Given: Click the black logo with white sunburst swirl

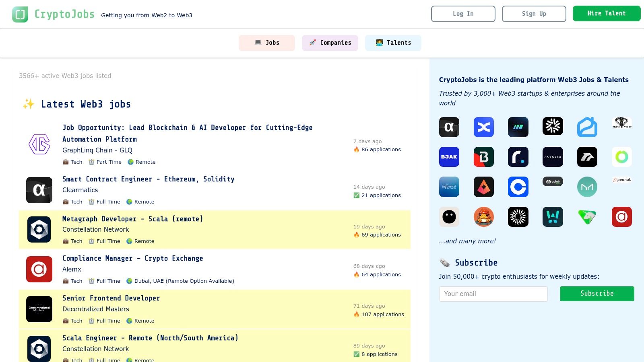Looking at the screenshot, I should (518, 217).
